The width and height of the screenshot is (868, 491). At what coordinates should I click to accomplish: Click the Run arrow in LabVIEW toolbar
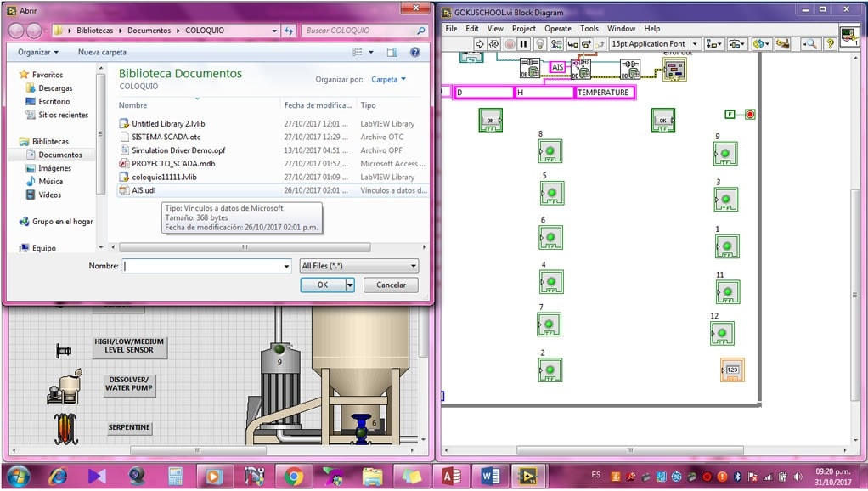click(x=479, y=44)
